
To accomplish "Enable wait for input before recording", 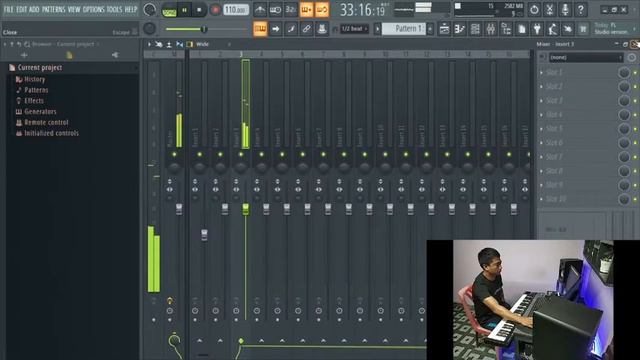I will click(276, 9).
